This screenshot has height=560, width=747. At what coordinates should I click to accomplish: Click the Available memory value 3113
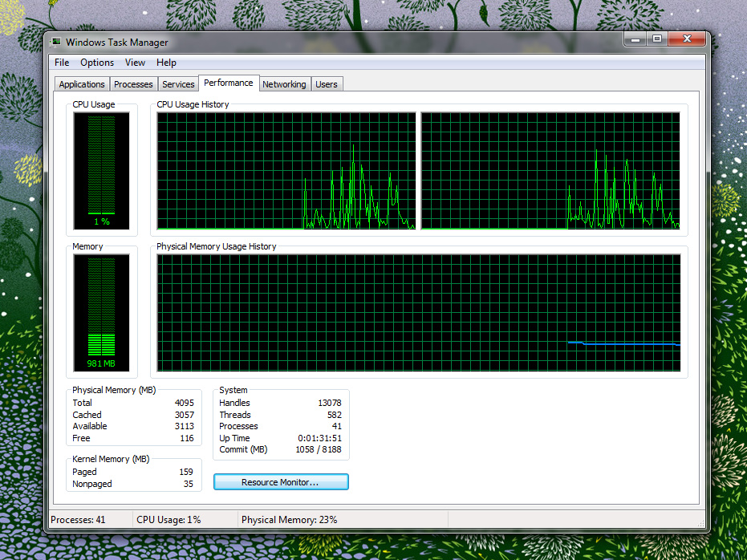point(185,426)
